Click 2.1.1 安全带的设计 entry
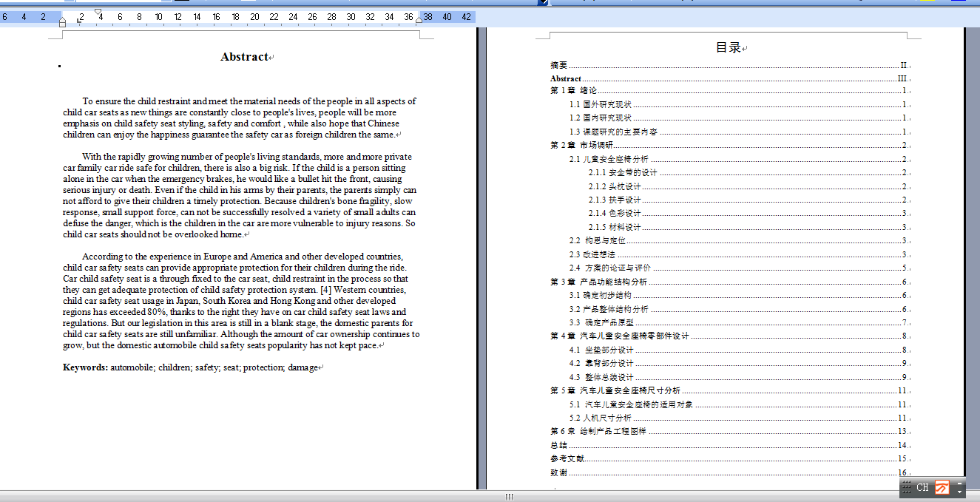Screen dimensions: 980x502 [x=749, y=172]
